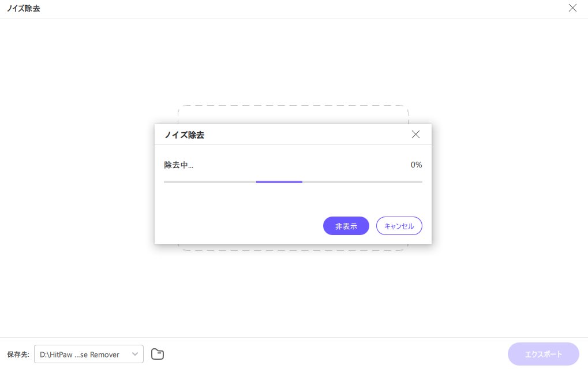
Task: Click the progress bar showing 0%
Action: click(293, 182)
